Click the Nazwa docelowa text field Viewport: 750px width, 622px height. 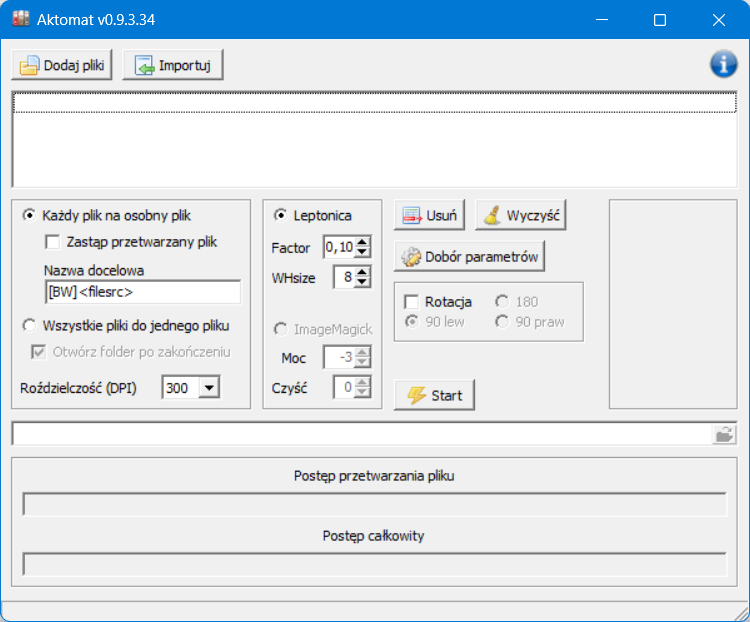click(x=142, y=292)
